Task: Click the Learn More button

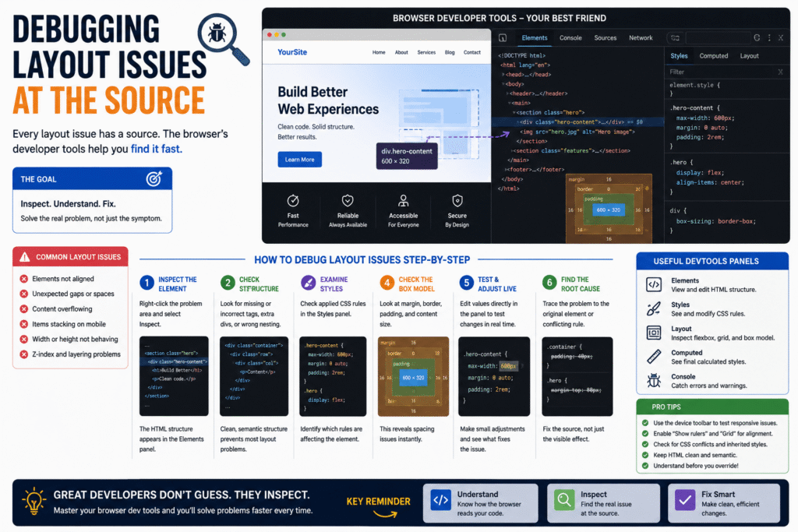Action: point(300,160)
